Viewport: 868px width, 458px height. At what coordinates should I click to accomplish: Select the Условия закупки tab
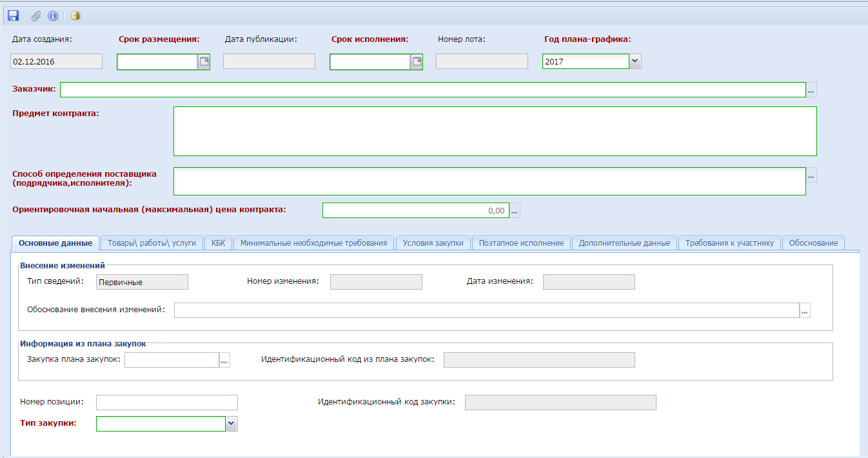point(433,243)
